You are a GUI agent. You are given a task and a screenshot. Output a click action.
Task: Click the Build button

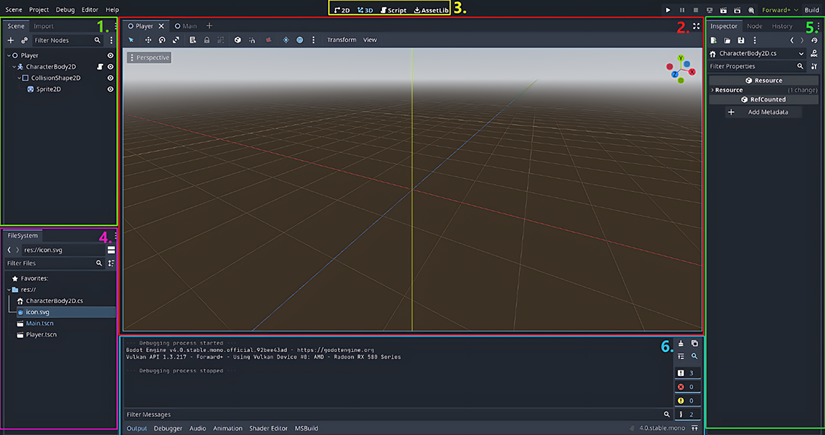(811, 10)
